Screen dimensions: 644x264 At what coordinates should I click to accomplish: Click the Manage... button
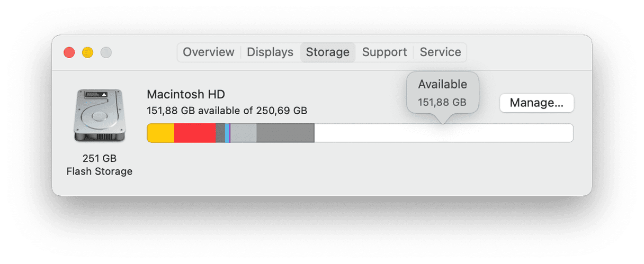pos(536,103)
